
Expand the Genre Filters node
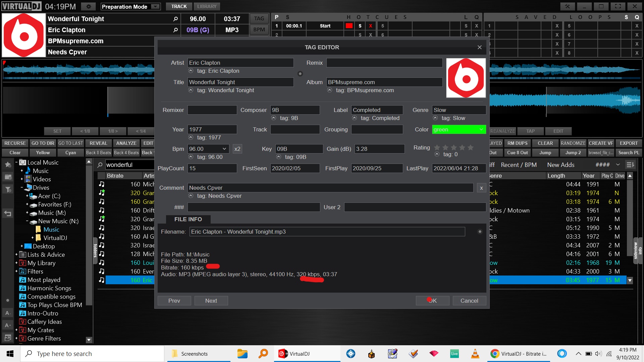click(16, 339)
